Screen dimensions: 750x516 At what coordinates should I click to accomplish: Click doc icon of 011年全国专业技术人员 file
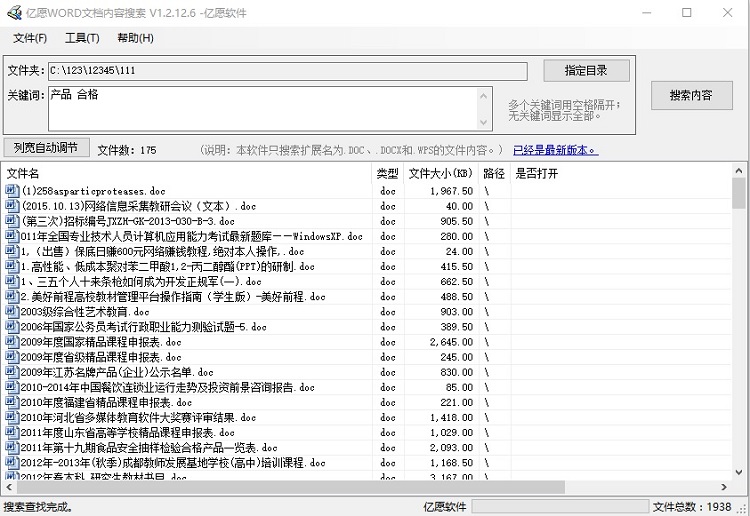pos(11,236)
